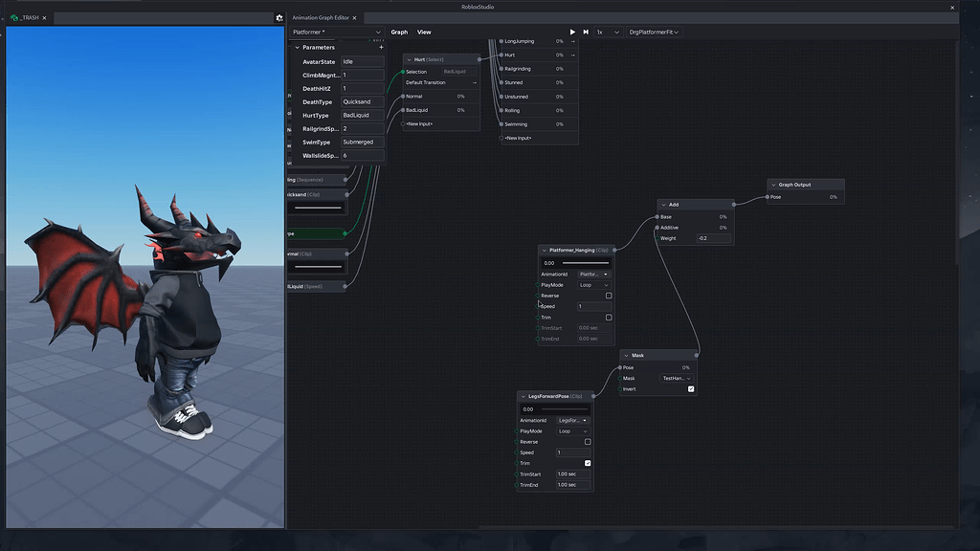Click the Quicksand clip preview slider
Image resolution: width=980 pixels, height=551 pixels.
pyautogui.click(x=318, y=208)
